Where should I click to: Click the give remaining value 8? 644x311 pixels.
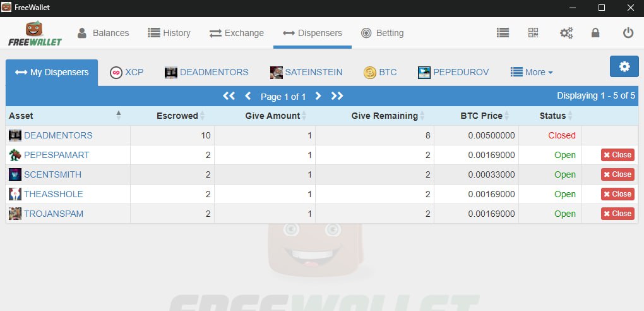click(x=428, y=135)
